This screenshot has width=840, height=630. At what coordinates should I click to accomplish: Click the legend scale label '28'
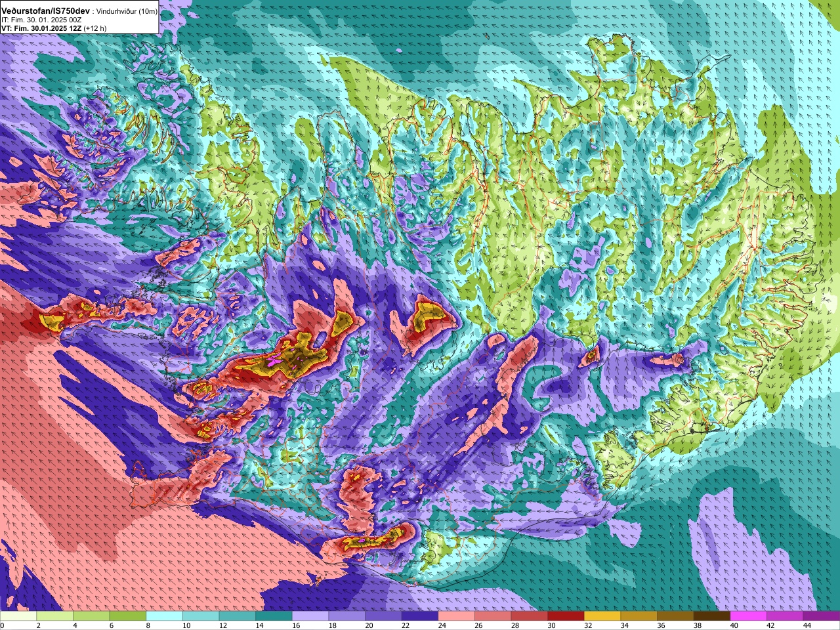[515, 625]
